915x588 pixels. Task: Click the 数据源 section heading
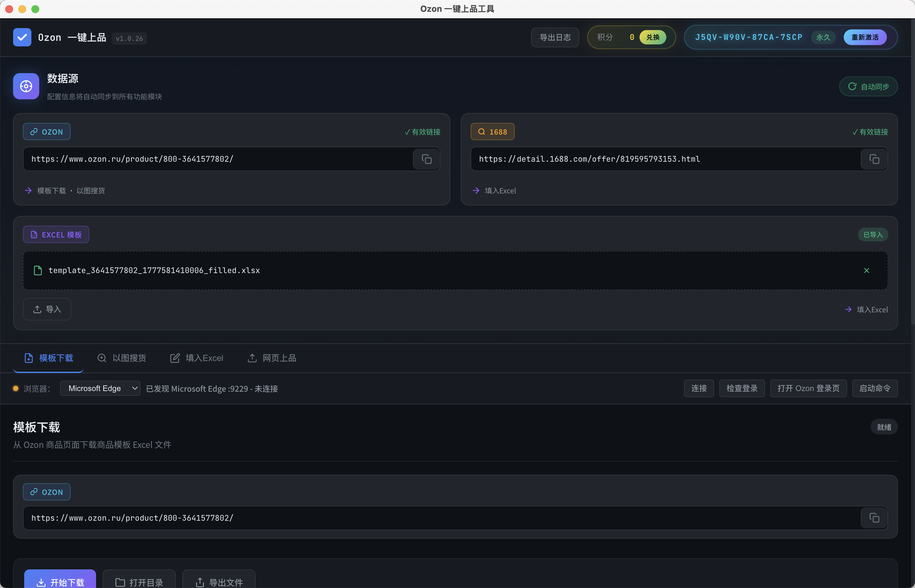(x=63, y=78)
